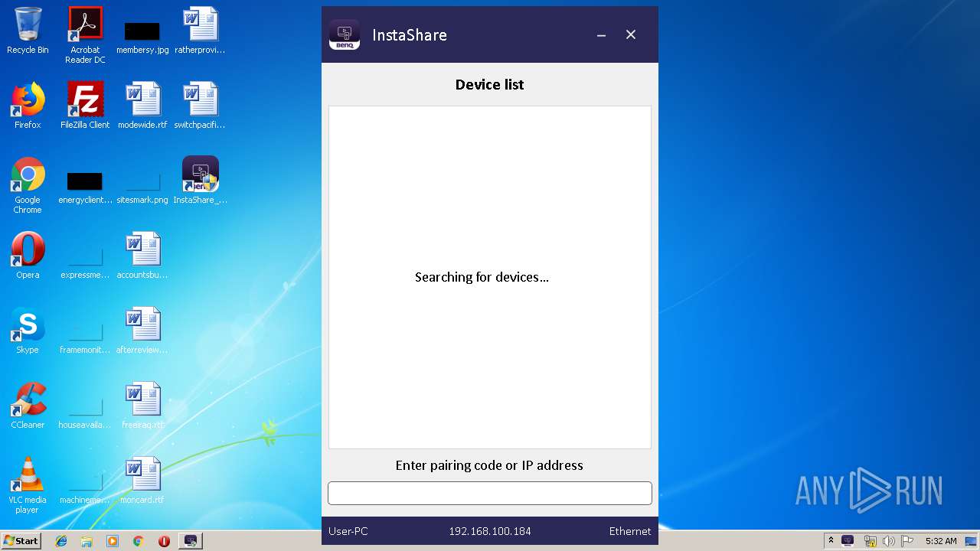Select the Acrobat Reader DC shortcut
Screen dimensions: 980x551
coord(85,35)
